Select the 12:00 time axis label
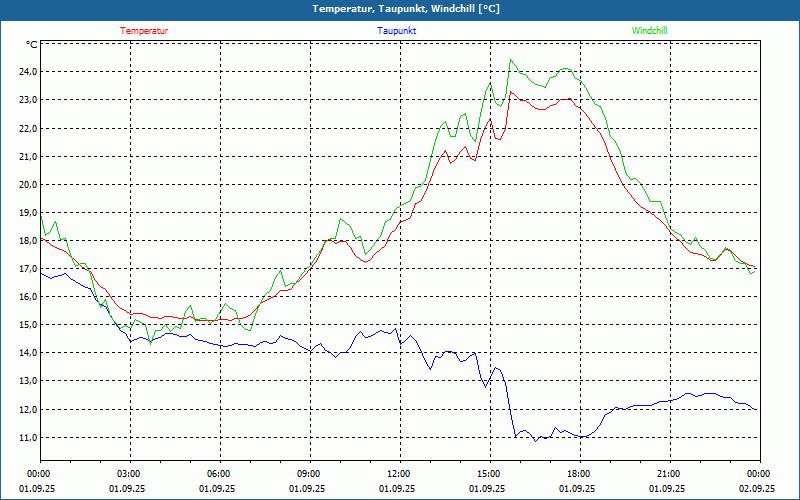The image size is (800, 500). tap(399, 474)
